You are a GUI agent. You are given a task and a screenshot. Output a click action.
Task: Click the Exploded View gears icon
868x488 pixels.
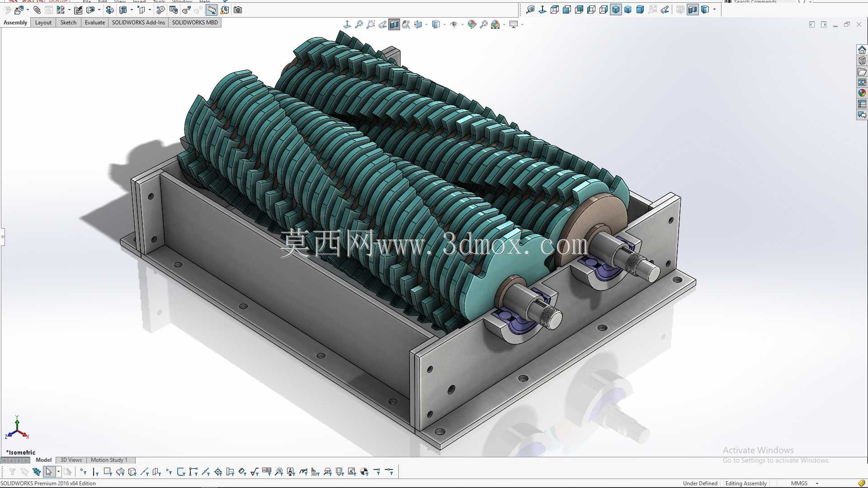click(160, 10)
